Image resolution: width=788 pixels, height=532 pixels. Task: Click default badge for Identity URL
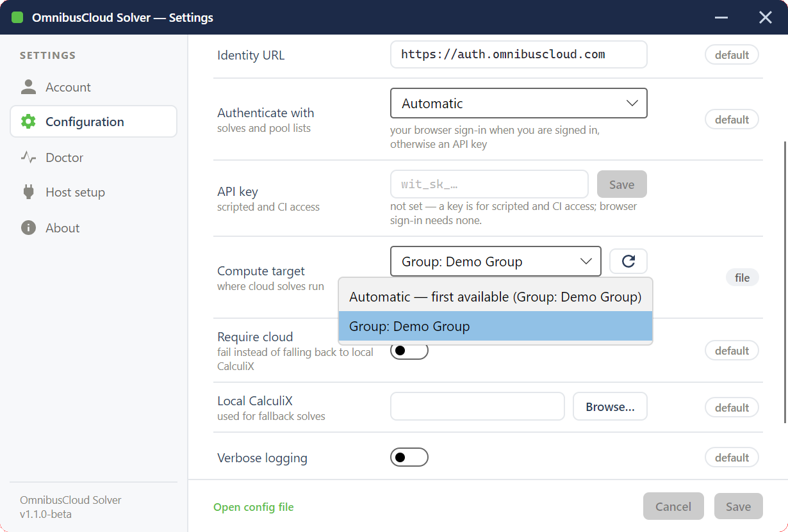point(732,55)
